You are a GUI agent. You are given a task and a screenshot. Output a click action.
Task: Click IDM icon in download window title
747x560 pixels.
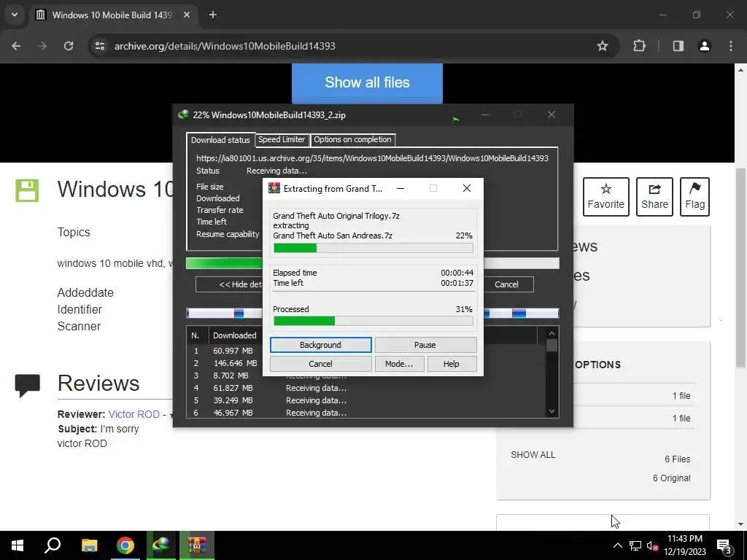point(183,114)
